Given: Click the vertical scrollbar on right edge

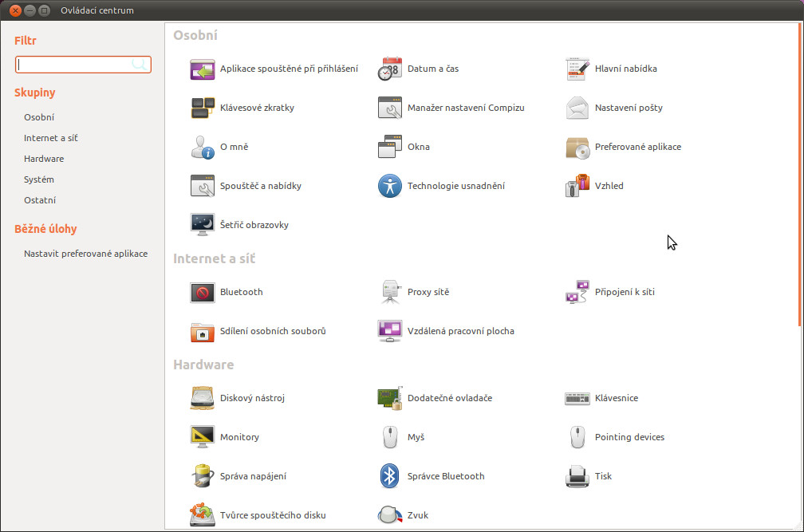Looking at the screenshot, I should point(799,175).
